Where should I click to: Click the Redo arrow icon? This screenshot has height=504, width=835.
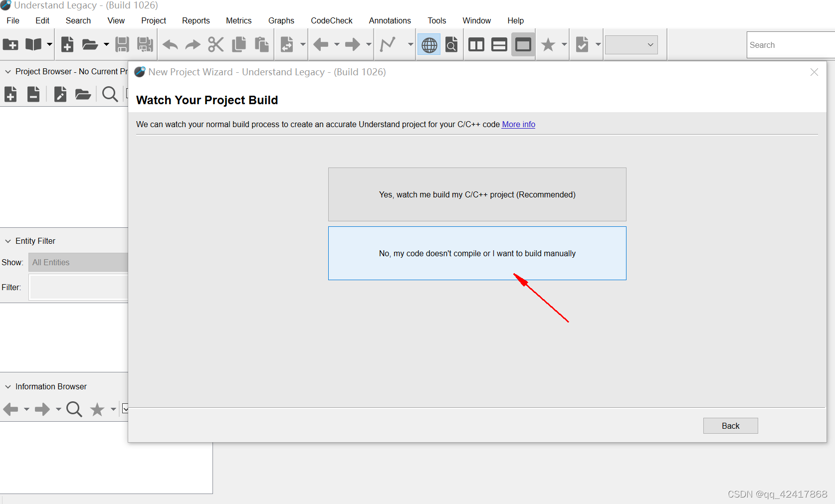tap(193, 45)
